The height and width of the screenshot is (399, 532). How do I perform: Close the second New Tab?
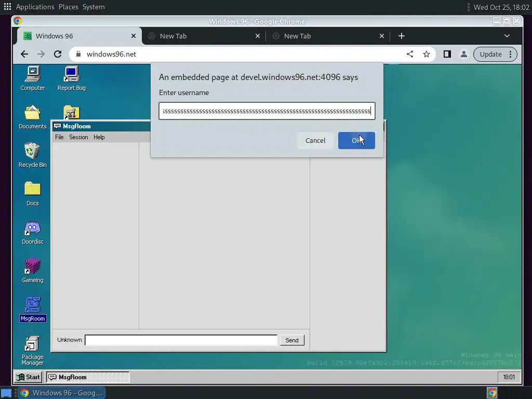click(382, 36)
